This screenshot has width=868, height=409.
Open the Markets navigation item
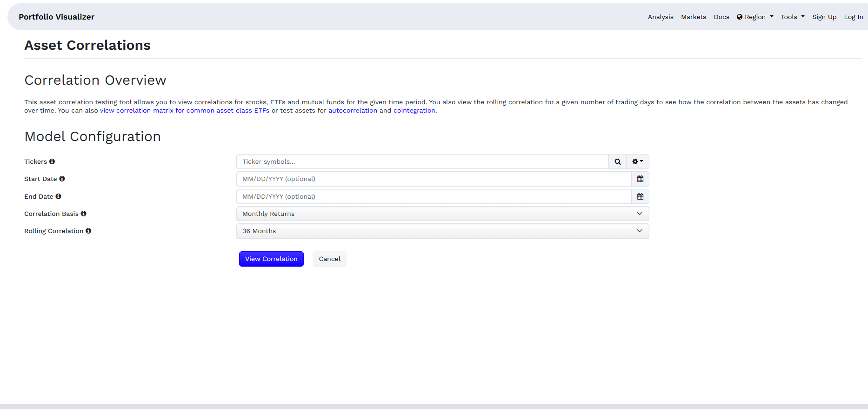[694, 17]
